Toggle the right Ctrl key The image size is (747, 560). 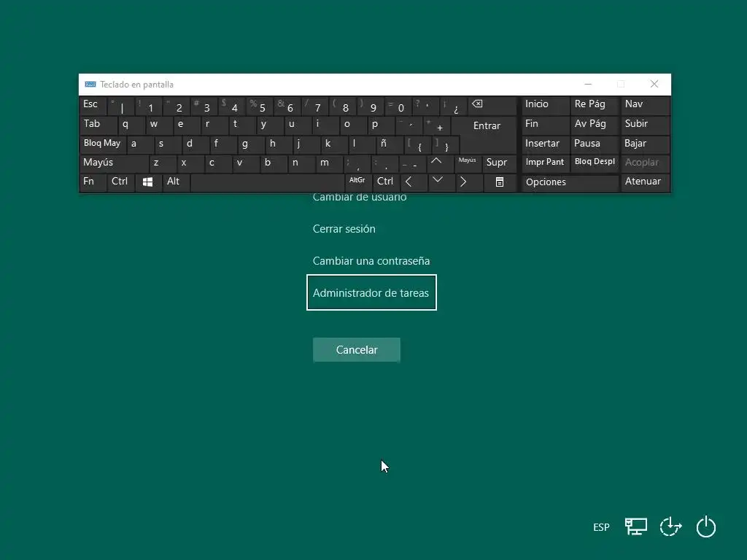(x=385, y=182)
